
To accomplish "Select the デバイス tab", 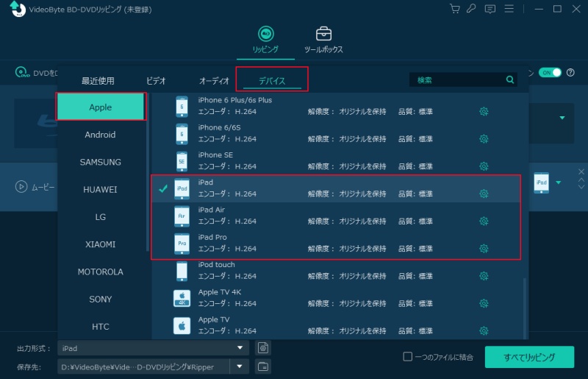I will (272, 81).
